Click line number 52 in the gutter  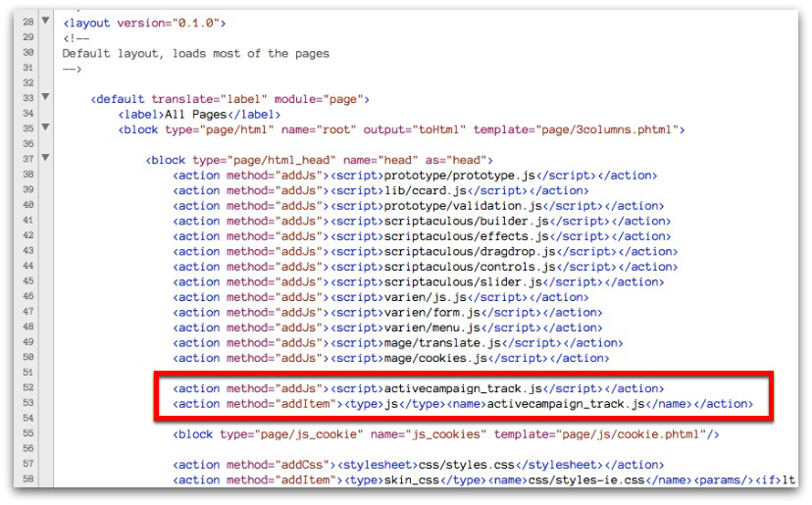pyautogui.click(x=28, y=387)
